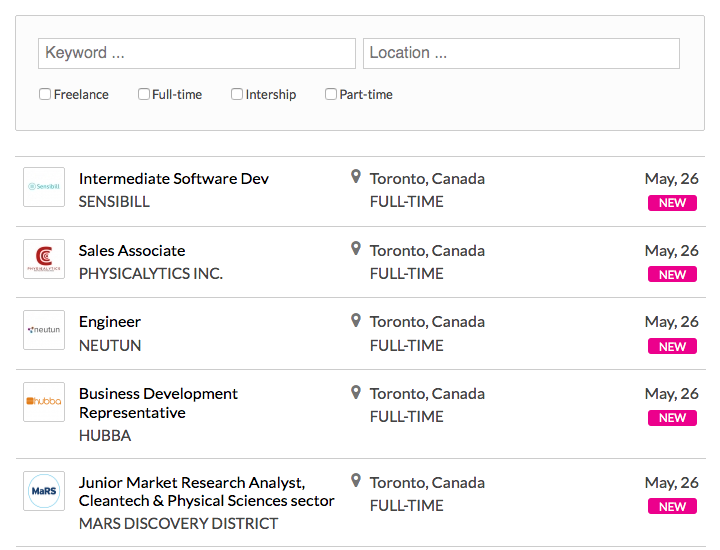720x550 pixels.
Task: Click location pin icon in Hubba row
Action: (x=355, y=392)
